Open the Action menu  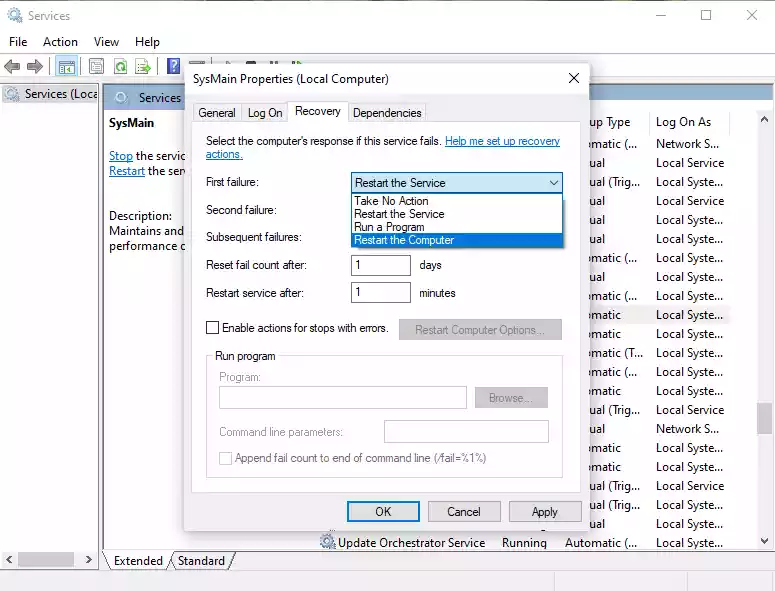point(60,42)
